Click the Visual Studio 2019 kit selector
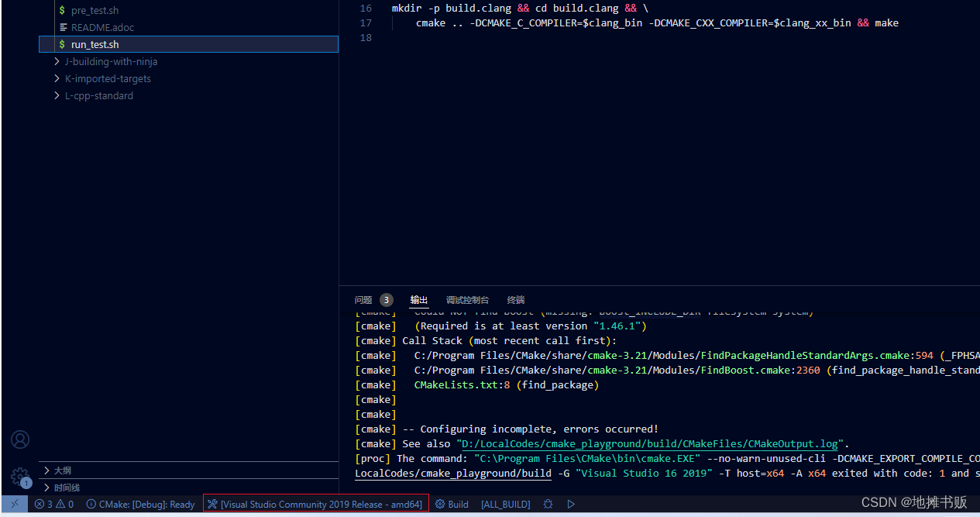The image size is (980, 517). (315, 504)
